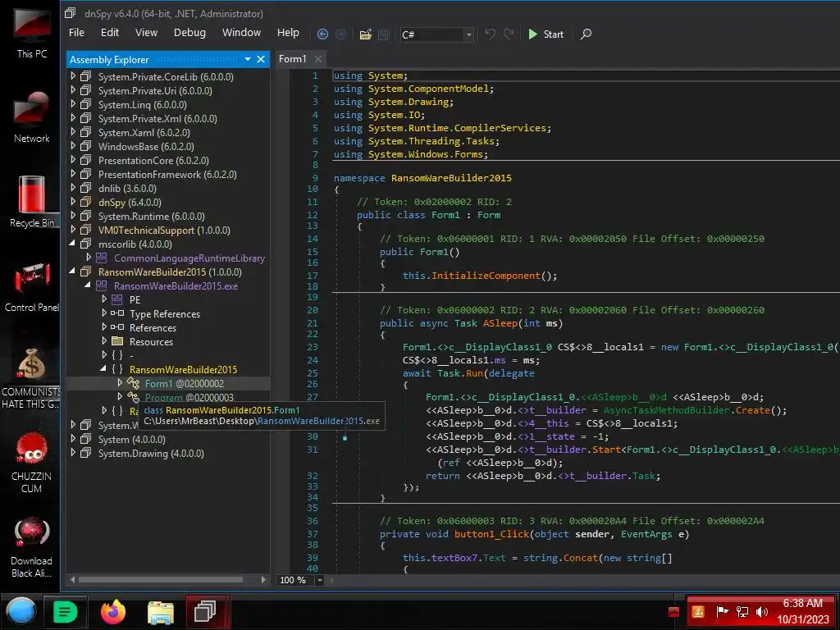Select PresentationFramework (6.0.2.0) assembly

coord(167,175)
